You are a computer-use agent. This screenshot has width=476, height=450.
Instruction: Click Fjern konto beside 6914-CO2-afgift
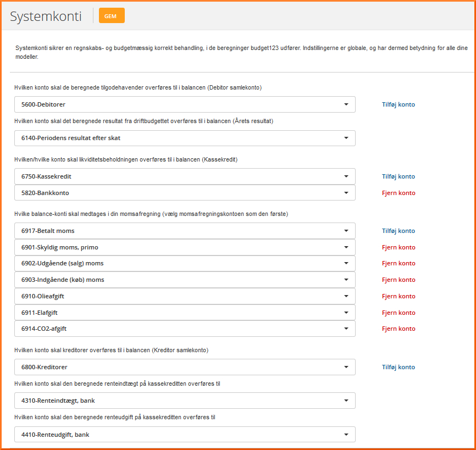click(x=398, y=329)
